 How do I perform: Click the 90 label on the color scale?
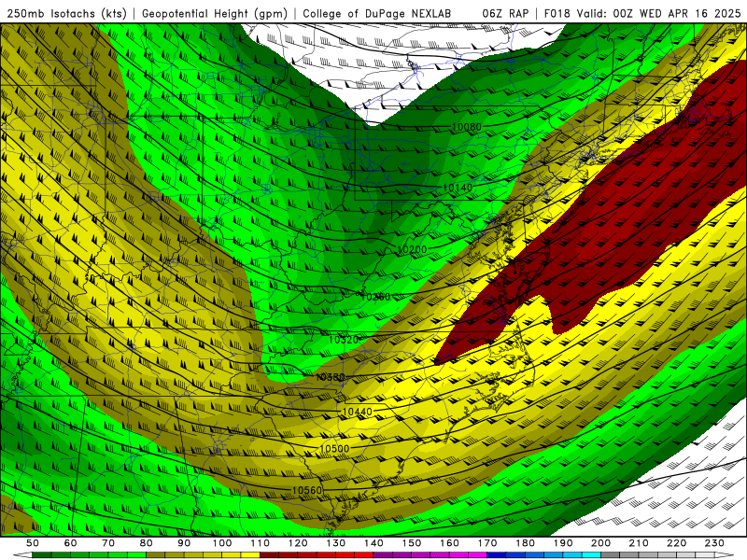[x=184, y=543]
